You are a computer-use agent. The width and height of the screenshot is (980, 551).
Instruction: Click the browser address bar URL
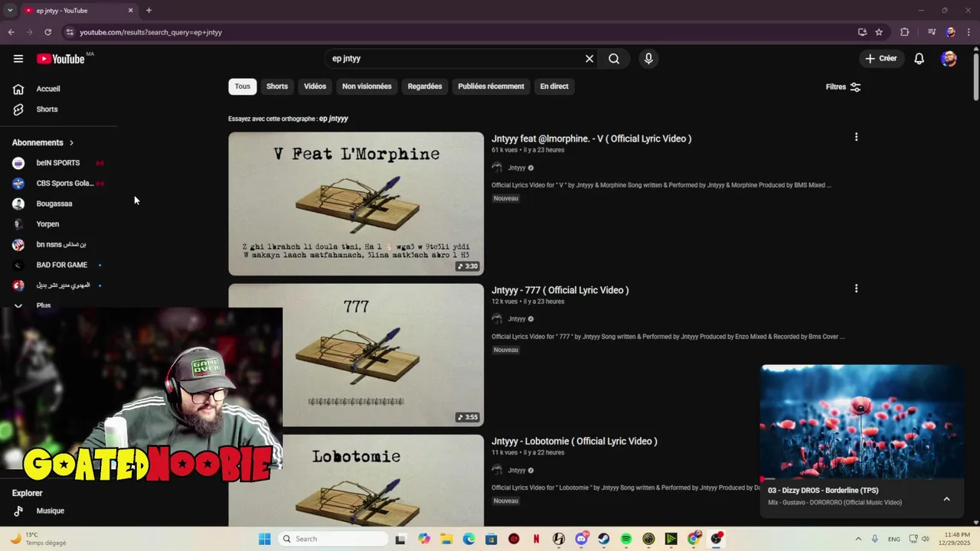[x=151, y=32]
